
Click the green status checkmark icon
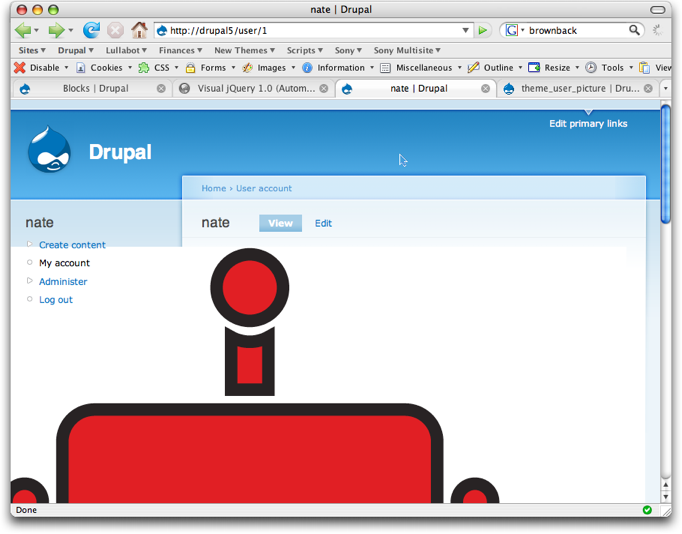[647, 510]
